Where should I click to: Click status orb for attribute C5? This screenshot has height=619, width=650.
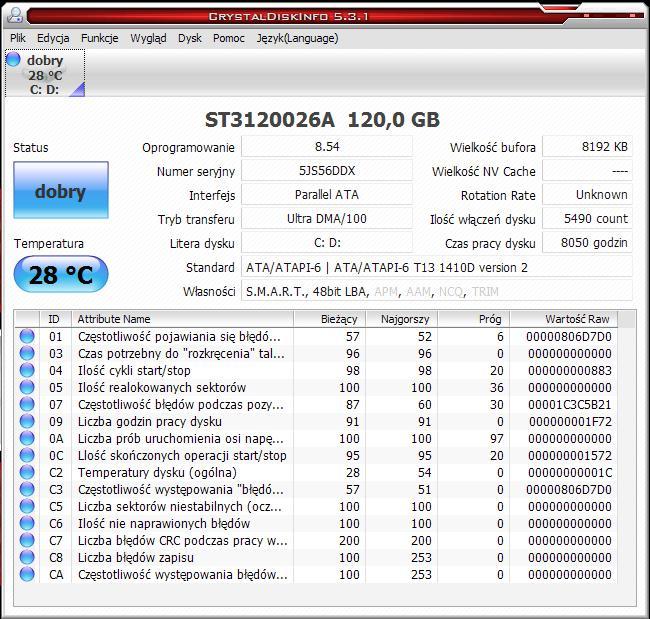(x=27, y=506)
